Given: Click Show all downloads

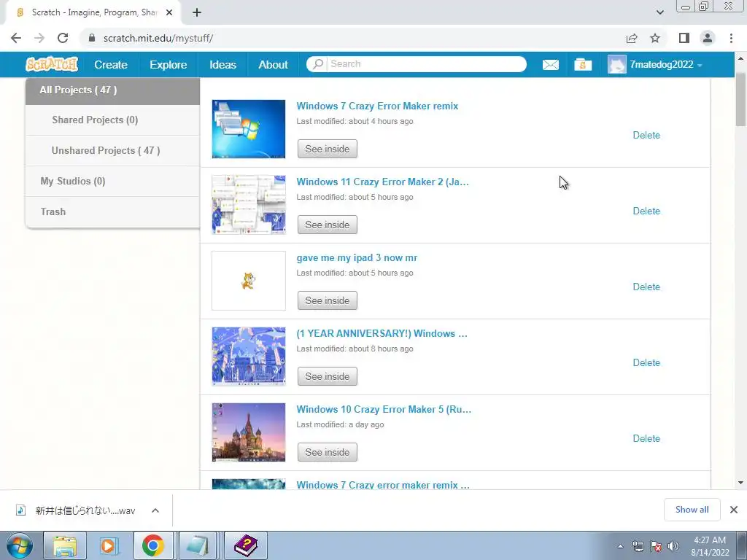Looking at the screenshot, I should (x=692, y=510).
